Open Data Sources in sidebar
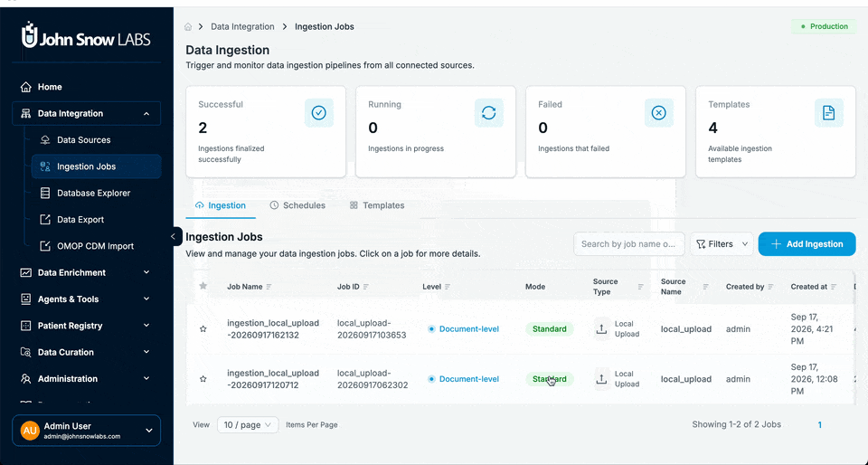The height and width of the screenshot is (465, 868). [x=97, y=140]
